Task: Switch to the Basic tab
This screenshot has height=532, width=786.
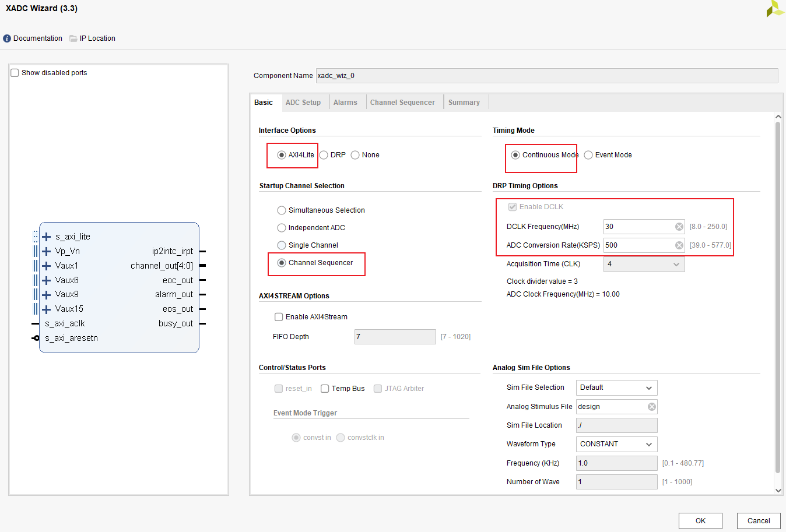Action: click(x=264, y=103)
